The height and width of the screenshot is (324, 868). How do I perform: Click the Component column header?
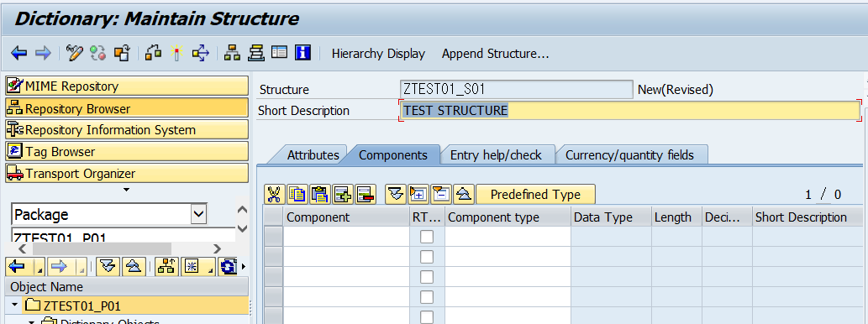click(x=346, y=217)
